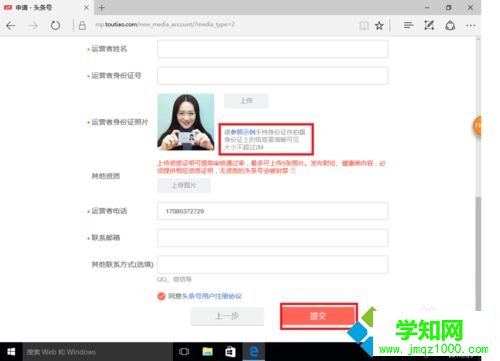
Task: Click the red 提交 submit button
Action: click(x=318, y=316)
